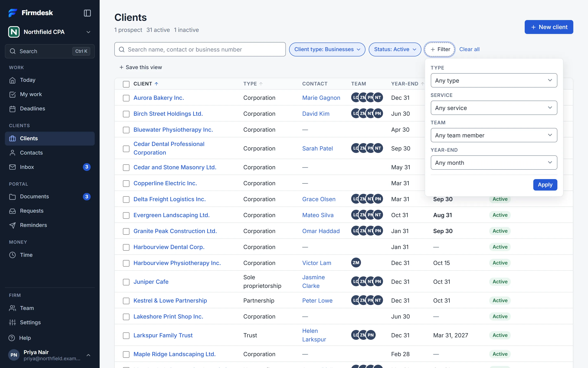
Task: Check the Aurora Bakery Inc. row
Action: [x=126, y=98]
